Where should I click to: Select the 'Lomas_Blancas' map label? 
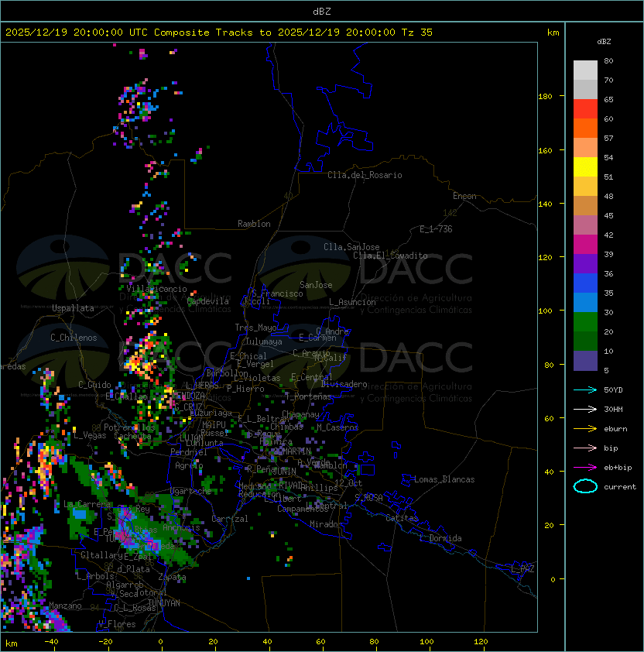pos(444,479)
